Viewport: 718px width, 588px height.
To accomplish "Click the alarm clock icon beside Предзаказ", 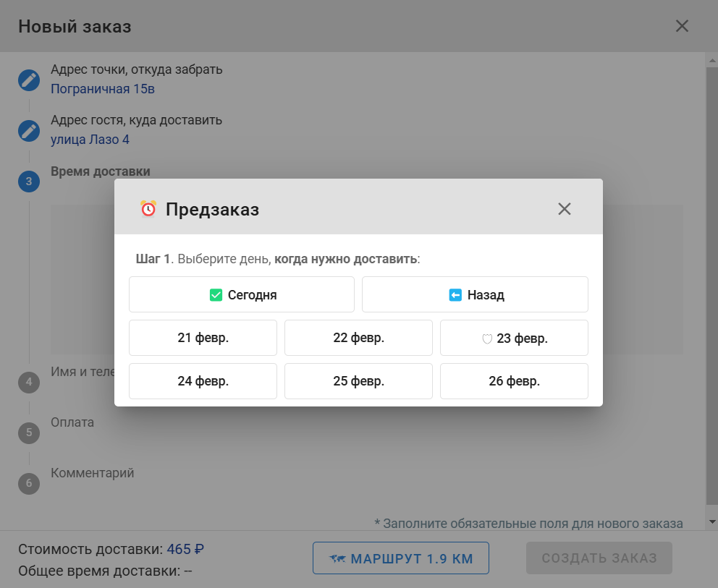I will point(148,209).
